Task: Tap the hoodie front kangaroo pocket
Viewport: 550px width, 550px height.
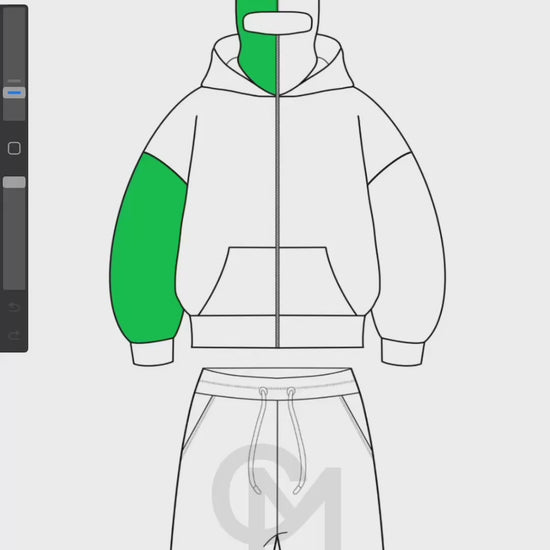Action: click(277, 282)
